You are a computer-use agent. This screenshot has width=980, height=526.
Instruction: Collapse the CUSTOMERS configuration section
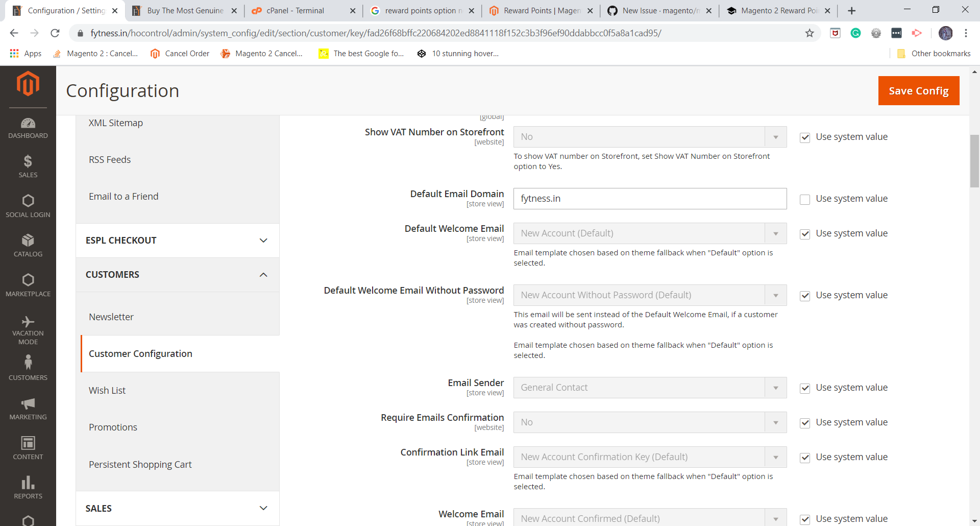pyautogui.click(x=176, y=275)
